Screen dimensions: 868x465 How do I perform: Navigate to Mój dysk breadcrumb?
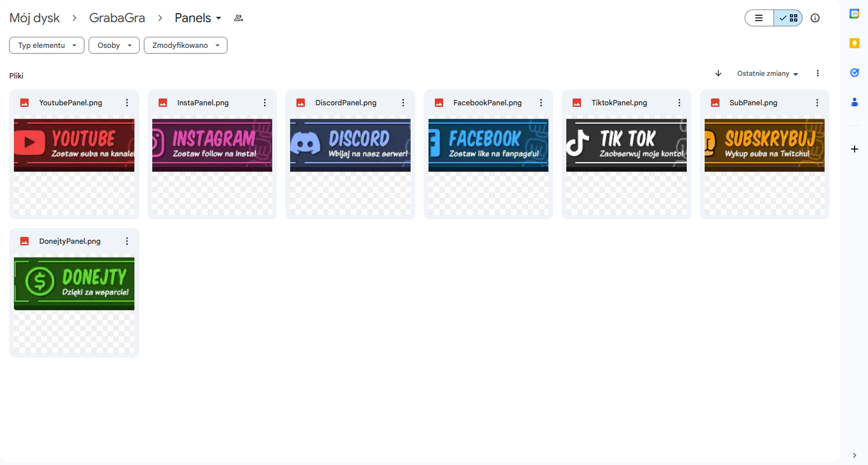pos(34,17)
